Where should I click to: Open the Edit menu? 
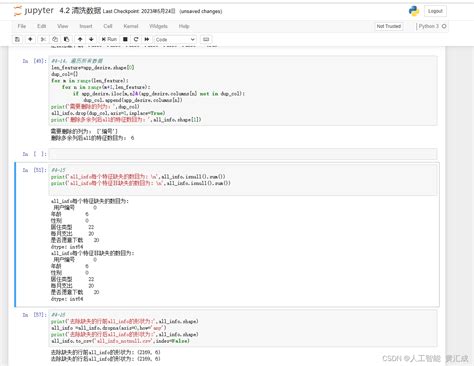42,26
